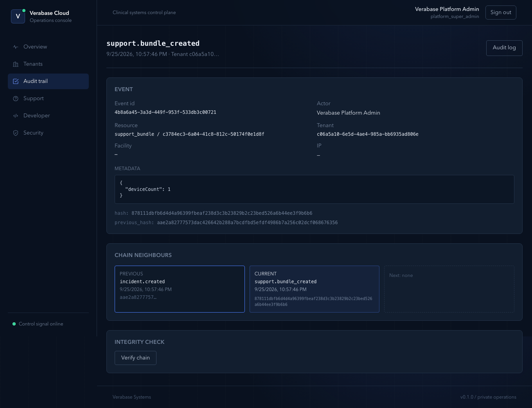The width and height of the screenshot is (532, 408).
Task: Click the 'Clinical systems control plane' header text
Action: click(x=144, y=13)
